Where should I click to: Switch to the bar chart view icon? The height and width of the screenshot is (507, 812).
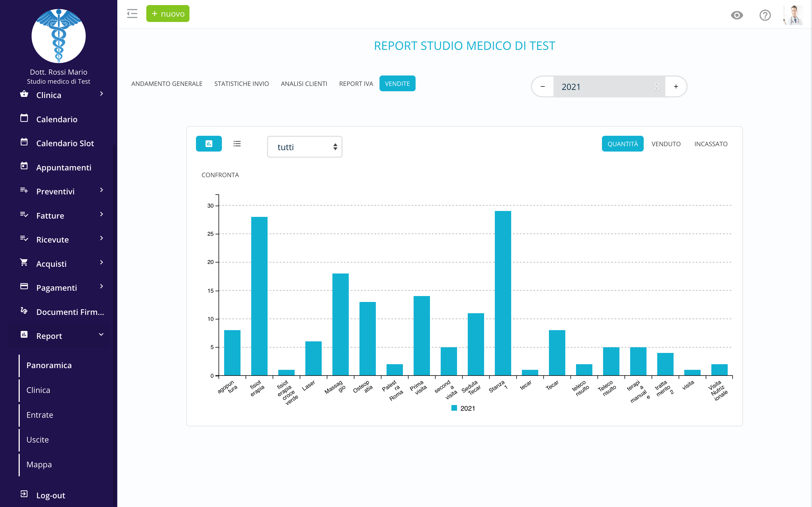click(209, 144)
